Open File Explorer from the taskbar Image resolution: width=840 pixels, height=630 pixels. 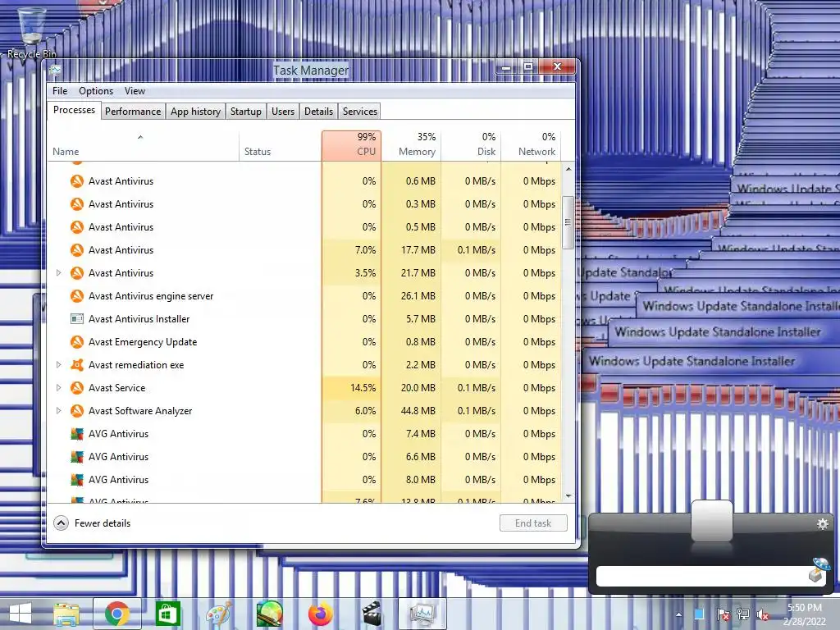pyautogui.click(x=66, y=614)
